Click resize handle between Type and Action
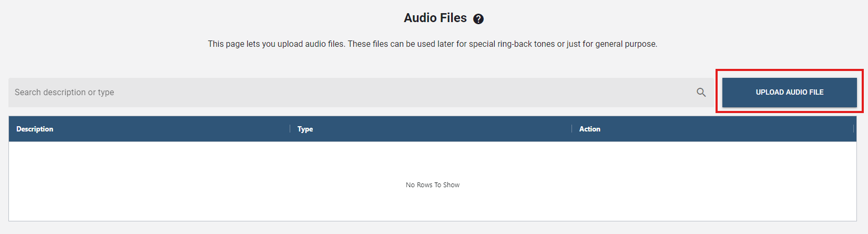This screenshot has width=868, height=234. click(x=571, y=129)
